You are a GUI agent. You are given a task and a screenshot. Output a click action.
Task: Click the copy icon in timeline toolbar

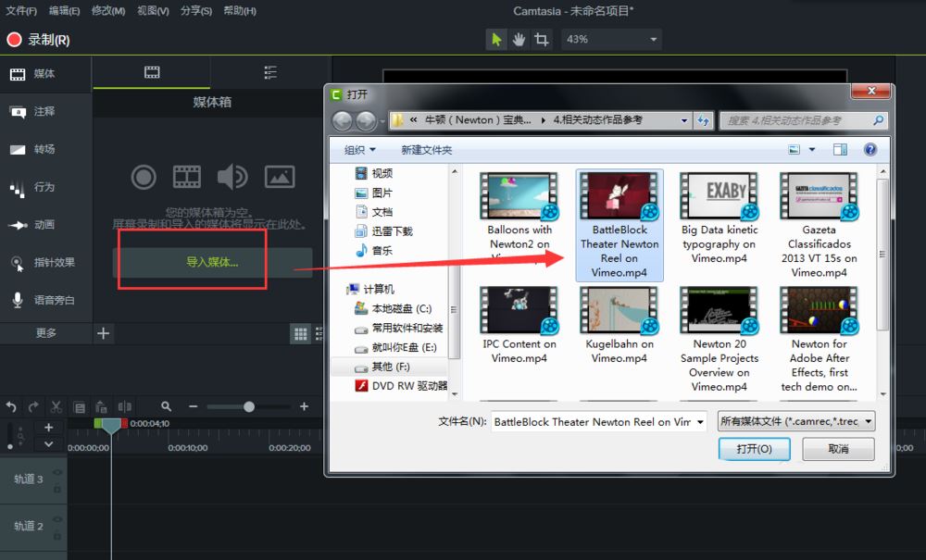(x=79, y=407)
